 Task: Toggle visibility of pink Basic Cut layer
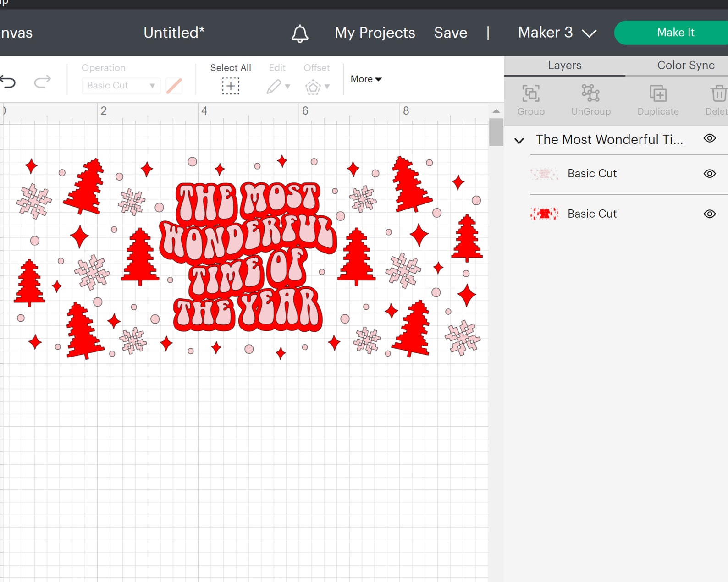coord(710,174)
